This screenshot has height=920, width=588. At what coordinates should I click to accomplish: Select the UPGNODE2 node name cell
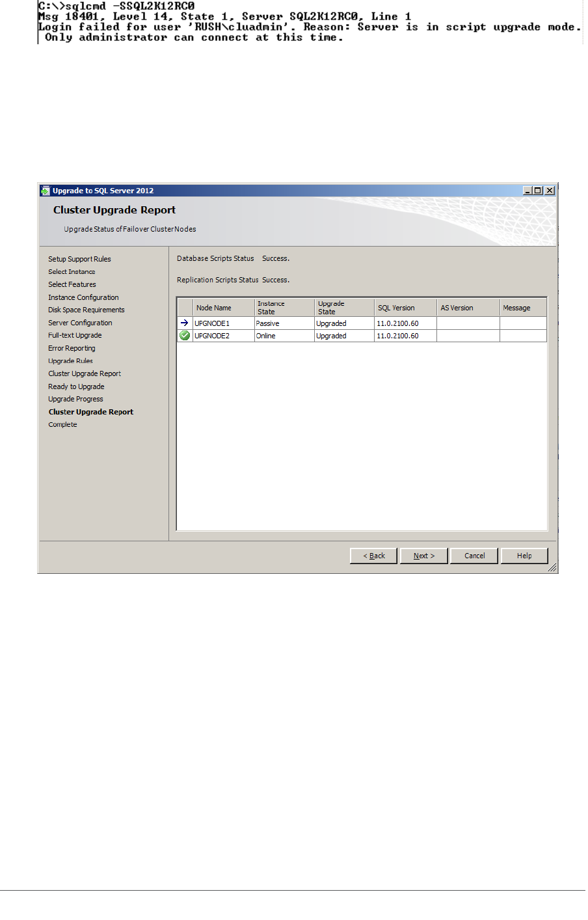pos(224,336)
